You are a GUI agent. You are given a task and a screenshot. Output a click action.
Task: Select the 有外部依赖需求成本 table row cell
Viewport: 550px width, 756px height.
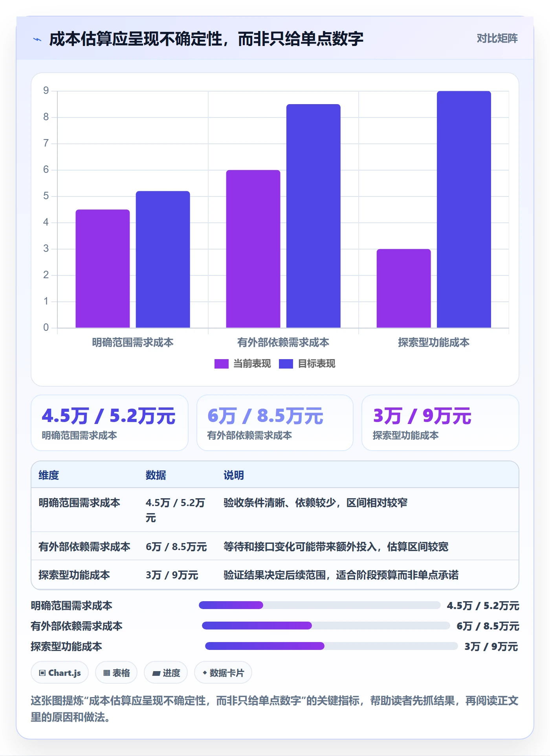click(x=84, y=547)
